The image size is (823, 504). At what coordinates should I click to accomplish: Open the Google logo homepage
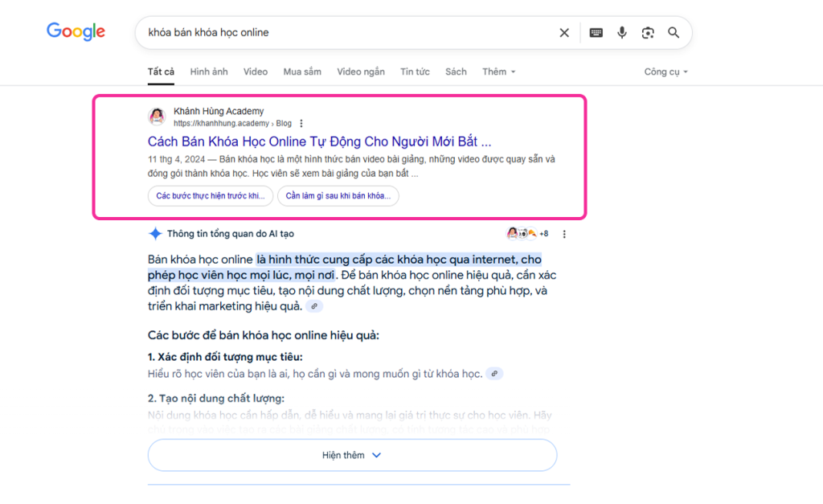(x=76, y=31)
